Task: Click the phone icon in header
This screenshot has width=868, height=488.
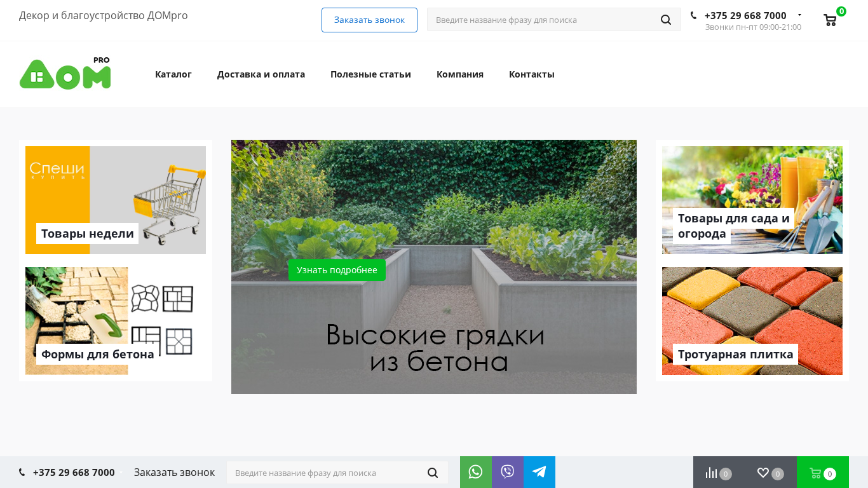Action: coord(693,15)
